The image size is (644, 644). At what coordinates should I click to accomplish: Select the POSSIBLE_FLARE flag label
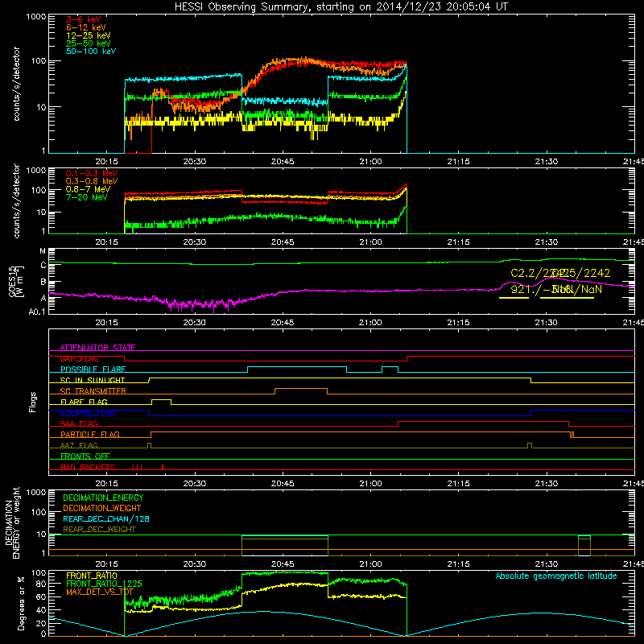point(93,369)
